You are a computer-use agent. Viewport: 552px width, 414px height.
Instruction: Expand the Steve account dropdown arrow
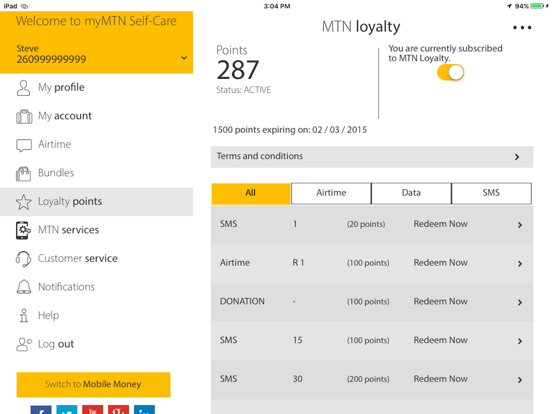184,58
